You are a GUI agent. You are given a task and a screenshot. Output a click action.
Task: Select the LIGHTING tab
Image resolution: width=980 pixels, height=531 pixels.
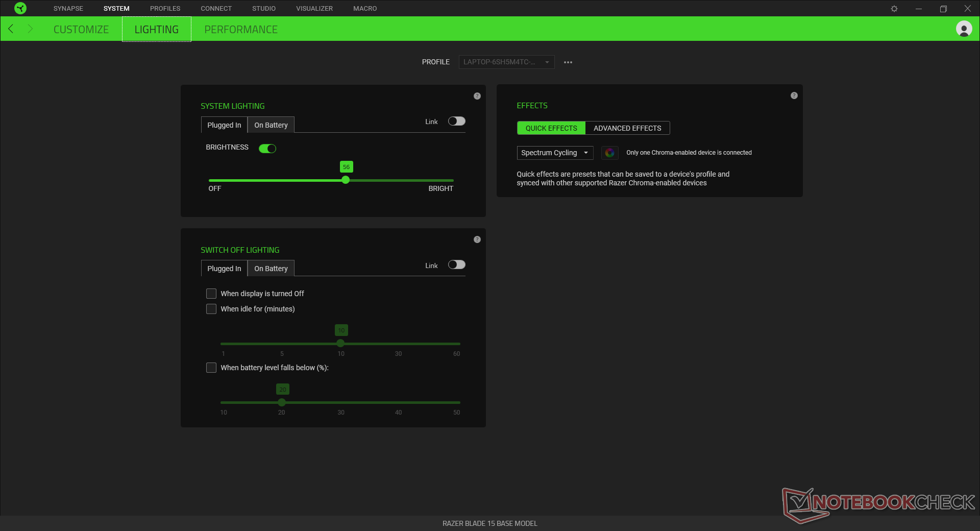tap(157, 30)
